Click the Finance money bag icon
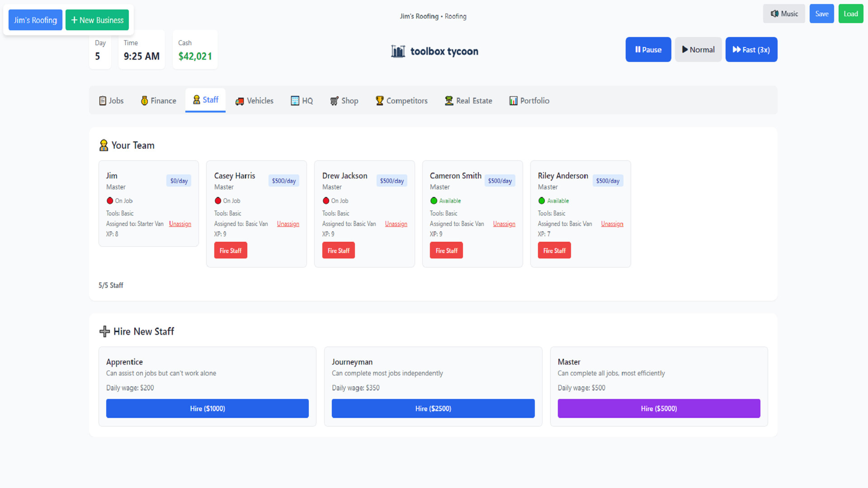Screen dimensions: 868x488 [x=145, y=100]
